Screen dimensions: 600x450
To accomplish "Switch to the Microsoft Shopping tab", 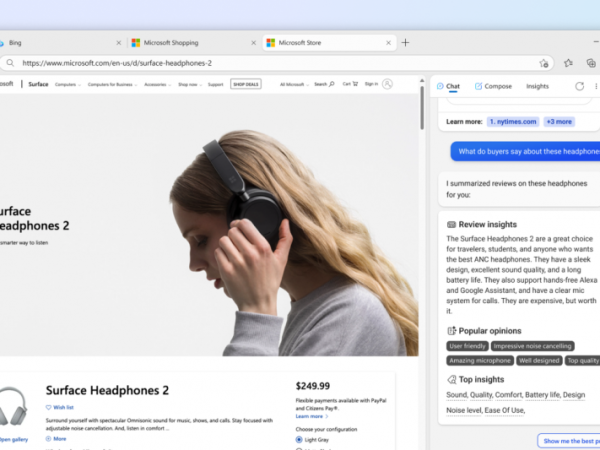I will click(193, 43).
